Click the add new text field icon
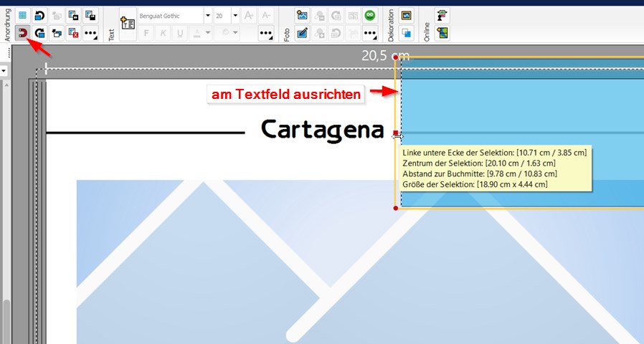Image resolution: width=644 pixels, height=344 pixels. 128,24
